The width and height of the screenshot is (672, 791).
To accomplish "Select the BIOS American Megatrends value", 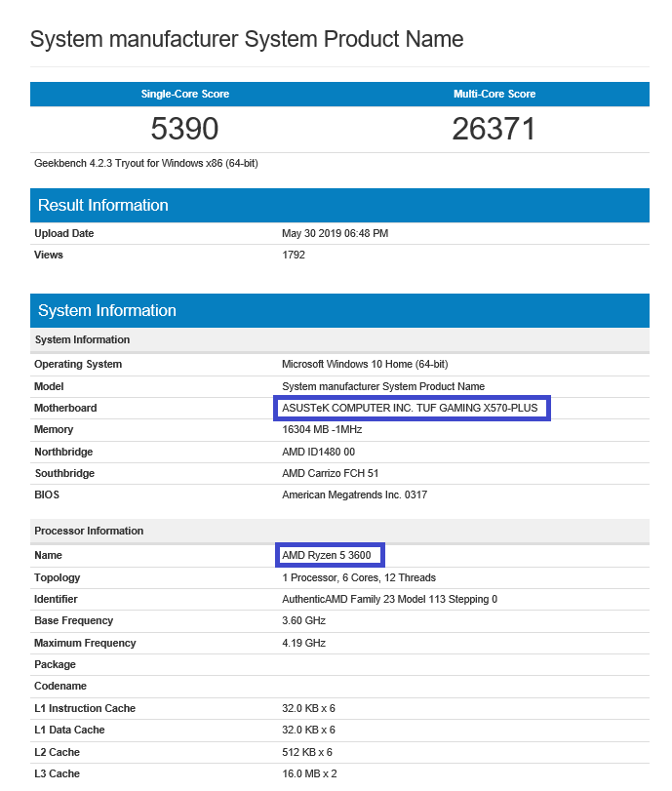I will pyautogui.click(x=354, y=495).
